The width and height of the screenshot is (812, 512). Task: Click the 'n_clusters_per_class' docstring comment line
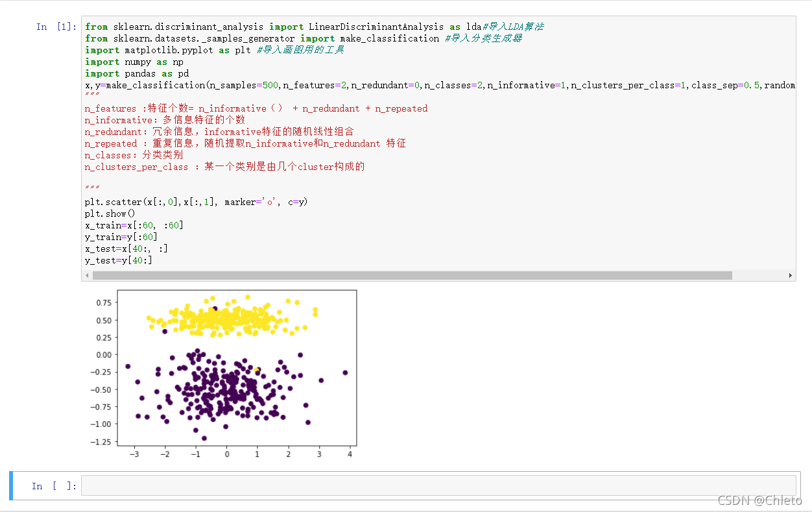[225, 167]
